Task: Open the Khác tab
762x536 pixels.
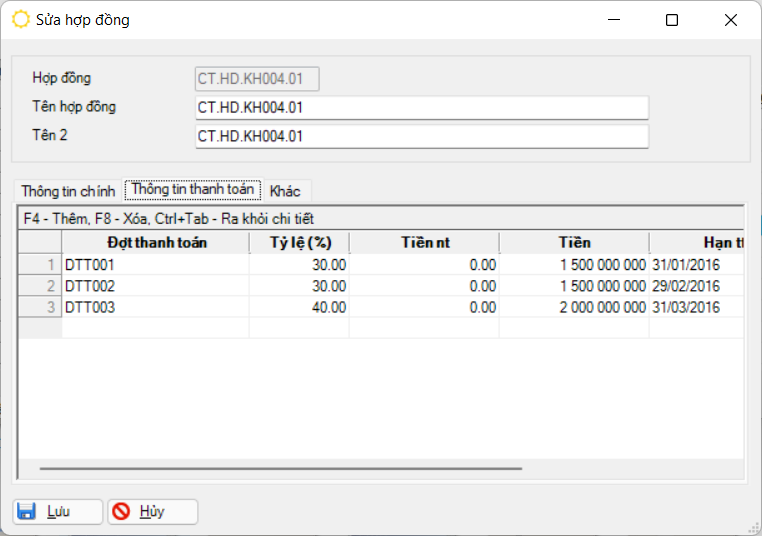Action: tap(285, 191)
